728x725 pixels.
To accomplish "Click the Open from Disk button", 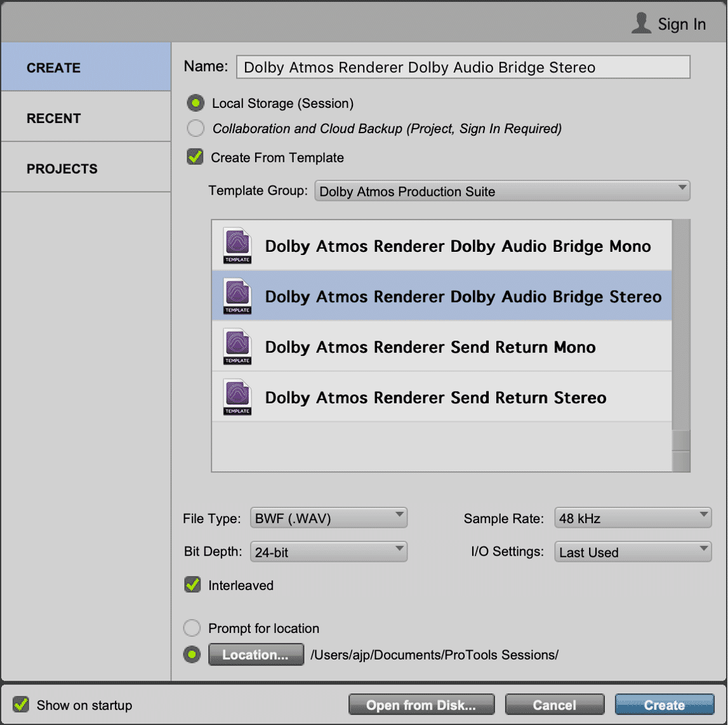I will pyautogui.click(x=421, y=705).
